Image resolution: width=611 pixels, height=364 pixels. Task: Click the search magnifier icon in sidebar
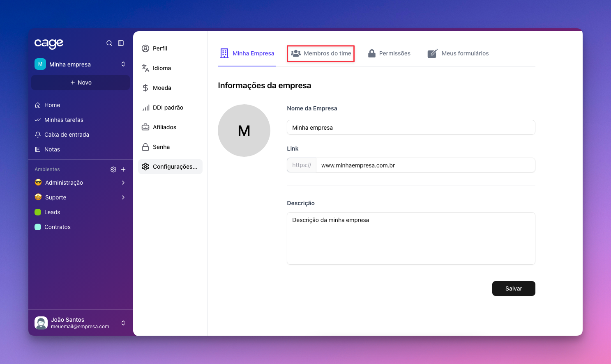109,43
